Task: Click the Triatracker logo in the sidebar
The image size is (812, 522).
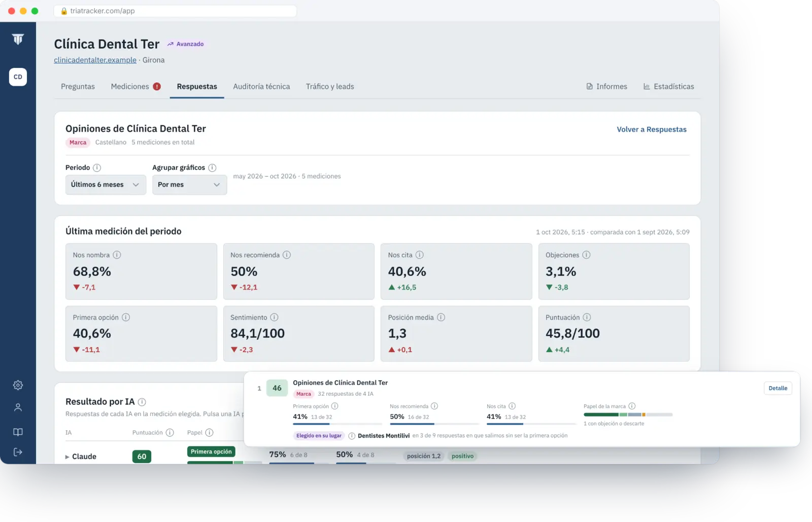Action: pyautogui.click(x=18, y=39)
